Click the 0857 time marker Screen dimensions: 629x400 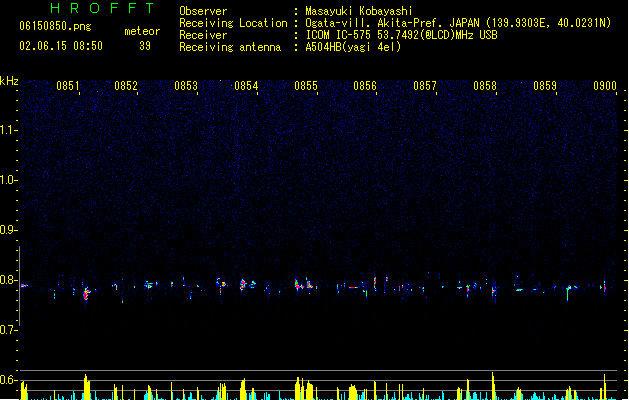(425, 86)
